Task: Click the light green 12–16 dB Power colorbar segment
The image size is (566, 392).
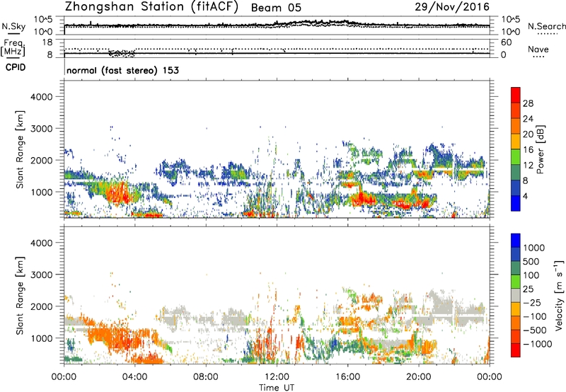Action: tap(516, 157)
